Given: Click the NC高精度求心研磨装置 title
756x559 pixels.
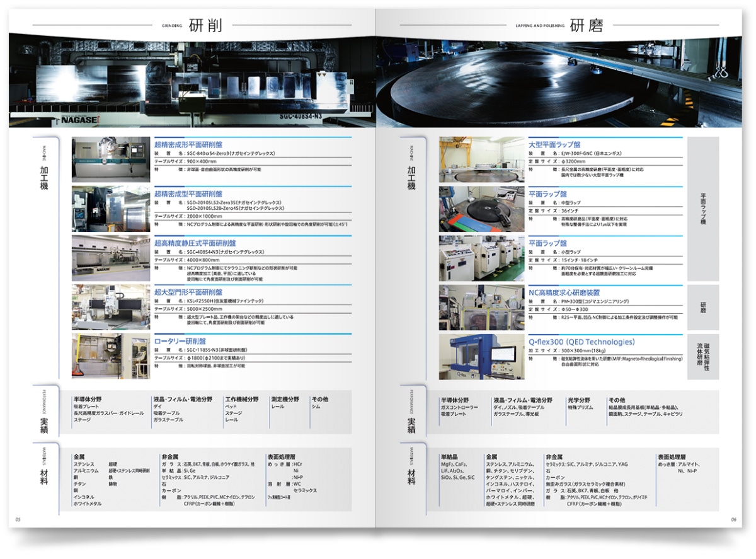Looking at the screenshot, I should point(564,292).
